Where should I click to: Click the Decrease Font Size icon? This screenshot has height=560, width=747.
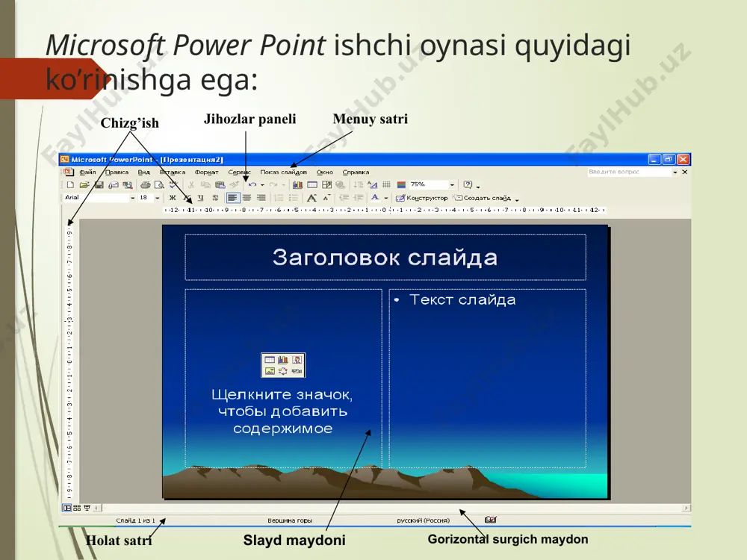pos(327,198)
